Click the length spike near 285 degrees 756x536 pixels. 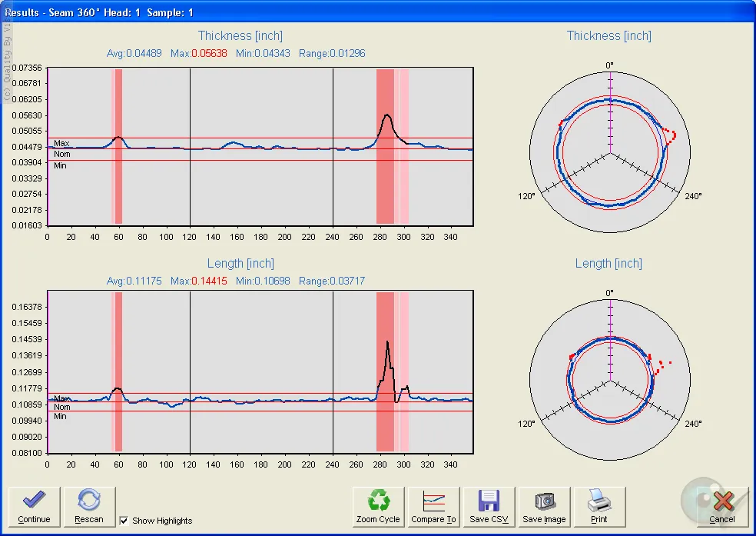(387, 342)
